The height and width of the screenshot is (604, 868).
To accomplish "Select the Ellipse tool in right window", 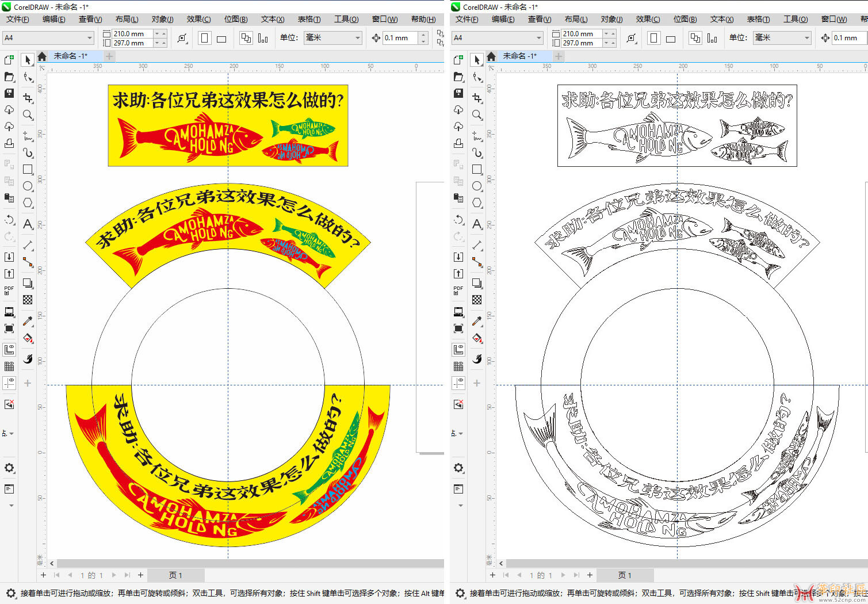I will click(477, 186).
